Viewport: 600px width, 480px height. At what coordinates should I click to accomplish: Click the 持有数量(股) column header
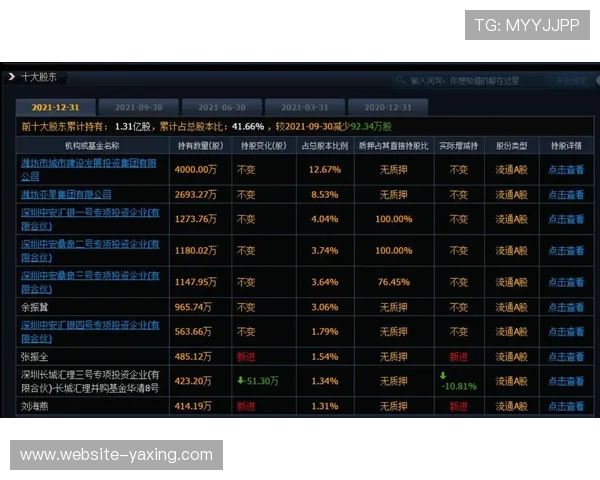(201, 145)
